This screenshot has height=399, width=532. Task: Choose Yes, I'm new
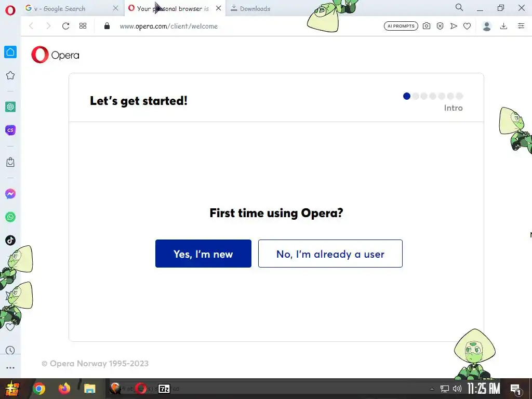(x=203, y=254)
